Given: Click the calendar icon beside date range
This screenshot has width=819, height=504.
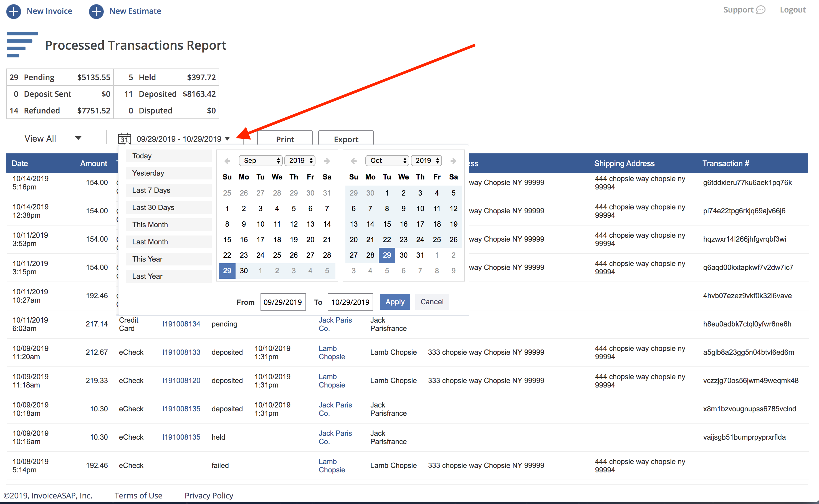Looking at the screenshot, I should 124,138.
